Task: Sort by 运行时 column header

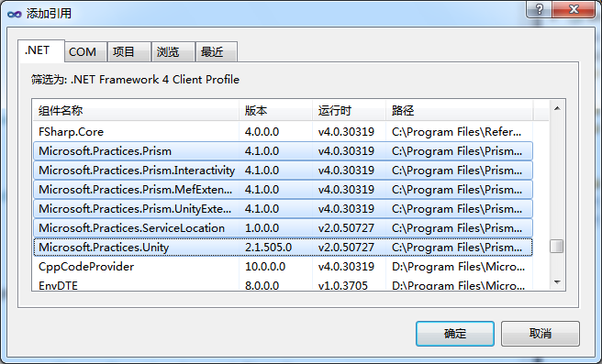Action: [x=349, y=111]
